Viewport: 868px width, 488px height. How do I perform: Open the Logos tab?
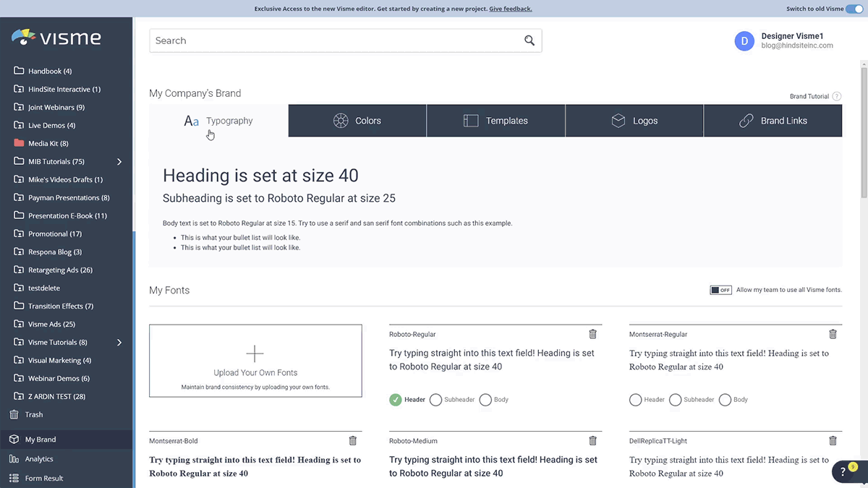(634, 120)
